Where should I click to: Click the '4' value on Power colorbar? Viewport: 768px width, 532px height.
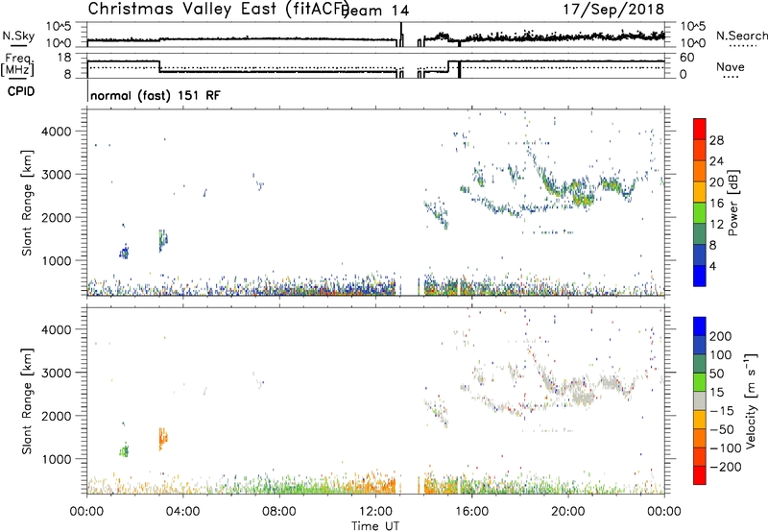[712, 266]
